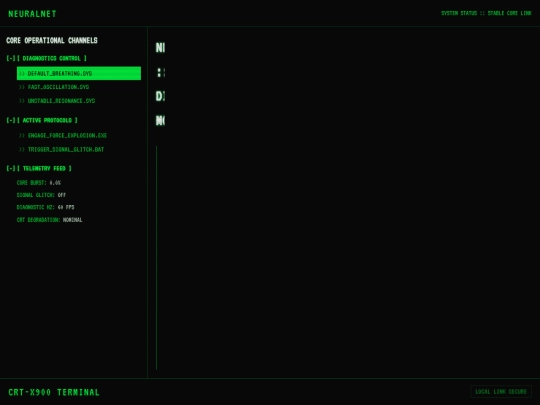Viewport: 540px width, 405px height.
Task: Click the NEURALNET logo title
Action: pos(32,14)
